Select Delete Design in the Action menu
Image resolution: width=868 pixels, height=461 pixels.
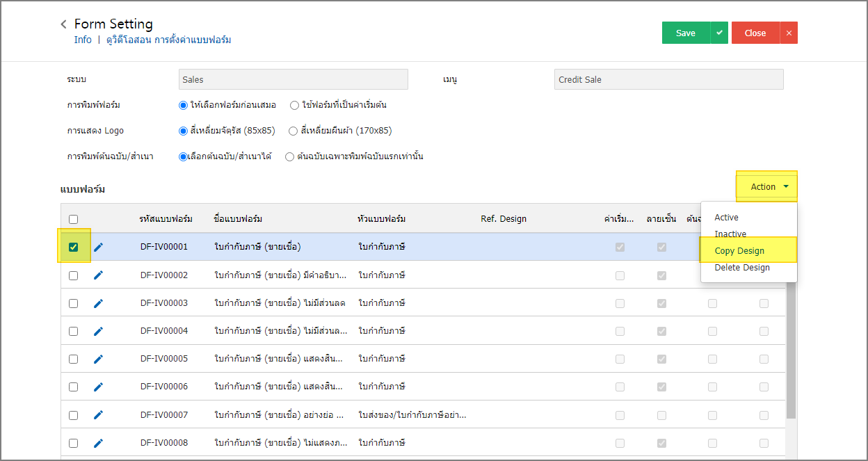(x=742, y=268)
